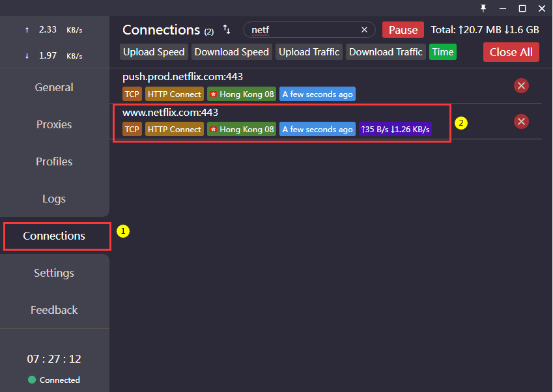This screenshot has width=553, height=392.
Task: Click Hong Kong 08 tag of www.netflix.com
Action: click(242, 130)
